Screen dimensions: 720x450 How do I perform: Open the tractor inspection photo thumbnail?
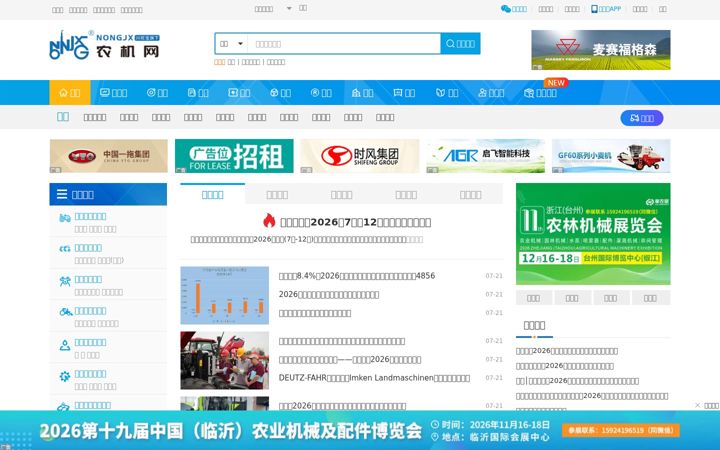[225, 360]
